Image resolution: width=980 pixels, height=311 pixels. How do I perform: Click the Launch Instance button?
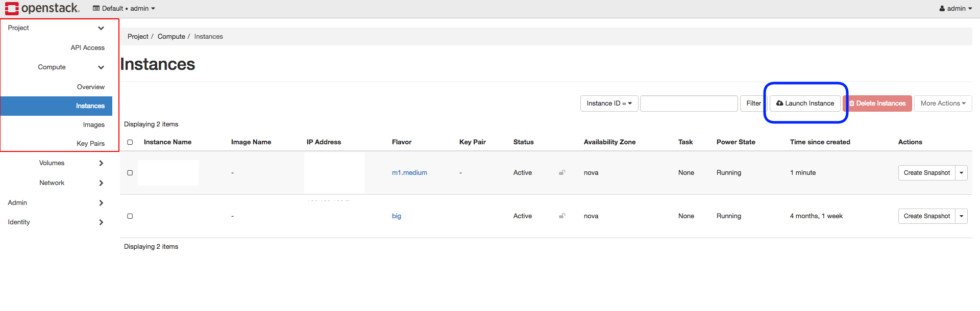(x=805, y=103)
